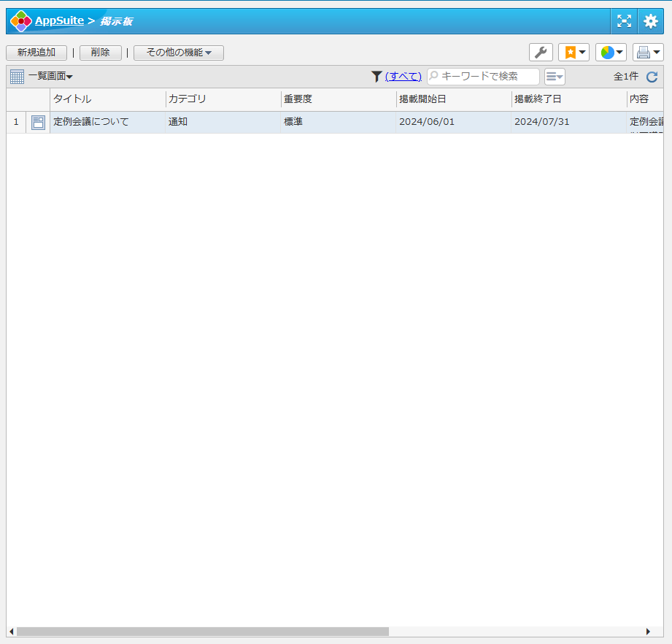Click the grid list view icon
Screen dimensions: 672x644
click(x=17, y=77)
